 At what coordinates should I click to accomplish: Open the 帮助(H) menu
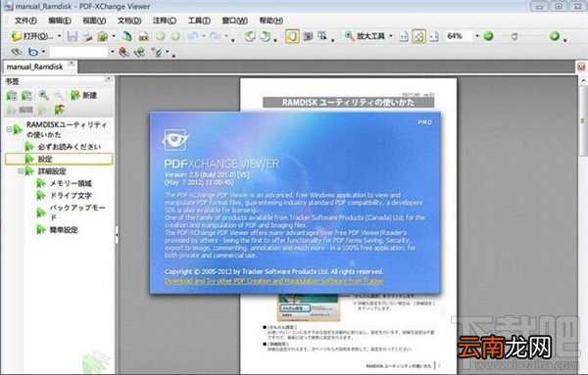[271, 21]
